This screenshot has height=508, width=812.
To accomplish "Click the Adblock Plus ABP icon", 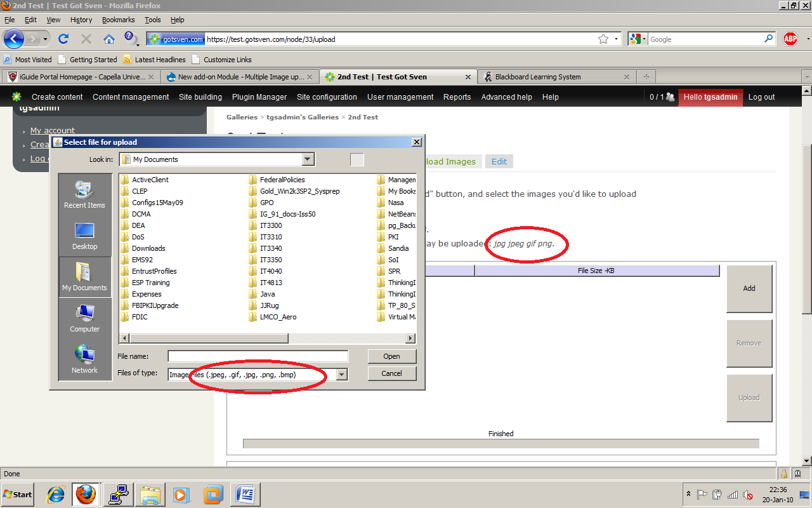I will [x=790, y=39].
